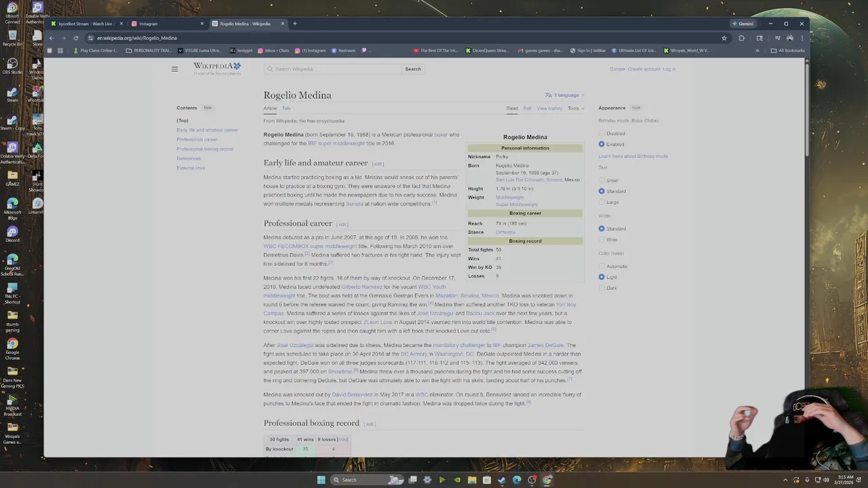868x488 pixels.
Task: Open the Tools dropdown menu
Action: tap(576, 108)
